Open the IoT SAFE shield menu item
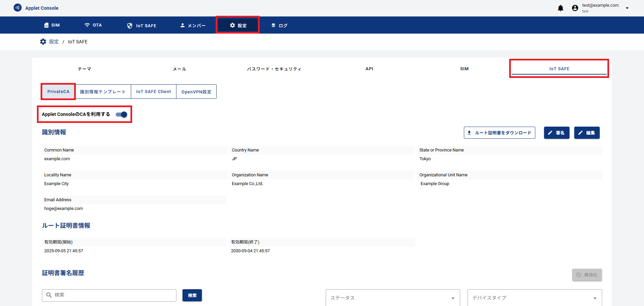Viewport: 644px width, 306px height. pos(142,26)
